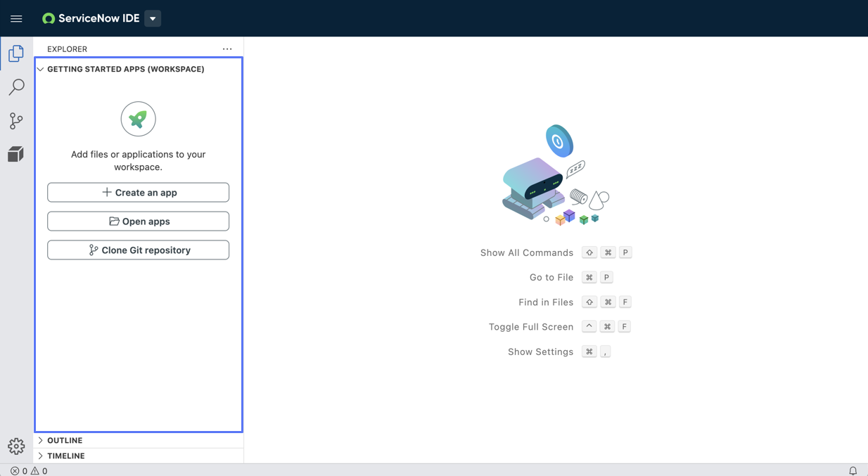Click the Toggle Full Screen text

pyautogui.click(x=531, y=327)
